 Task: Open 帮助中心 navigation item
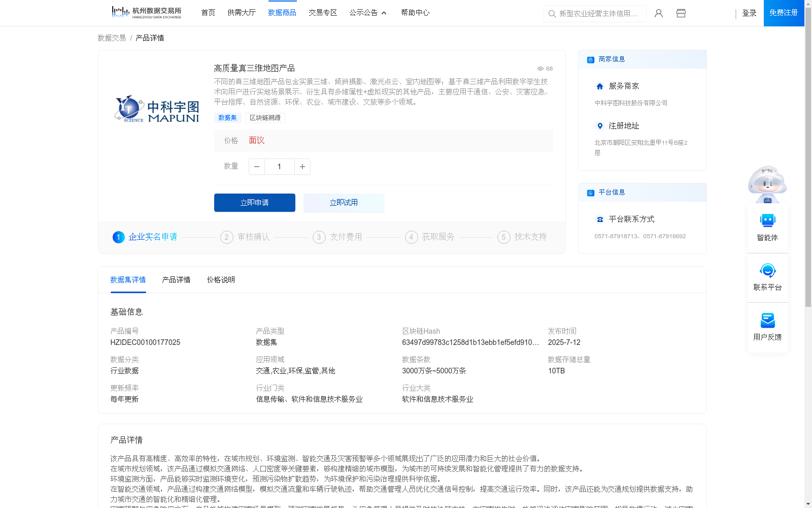[x=415, y=13]
